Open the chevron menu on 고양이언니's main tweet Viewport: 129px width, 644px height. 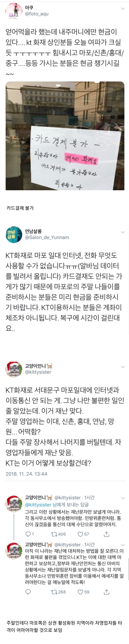[x=123, y=367]
